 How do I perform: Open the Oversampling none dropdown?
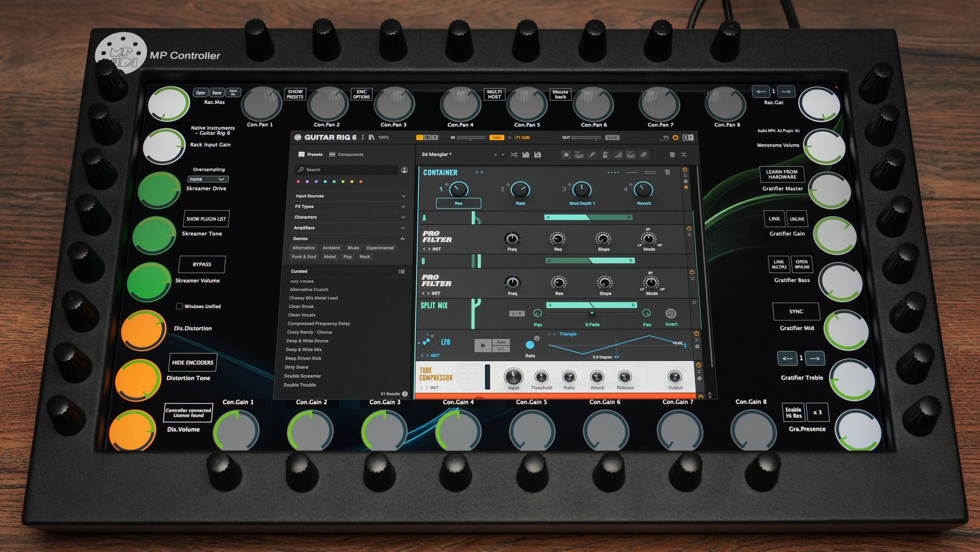[208, 179]
